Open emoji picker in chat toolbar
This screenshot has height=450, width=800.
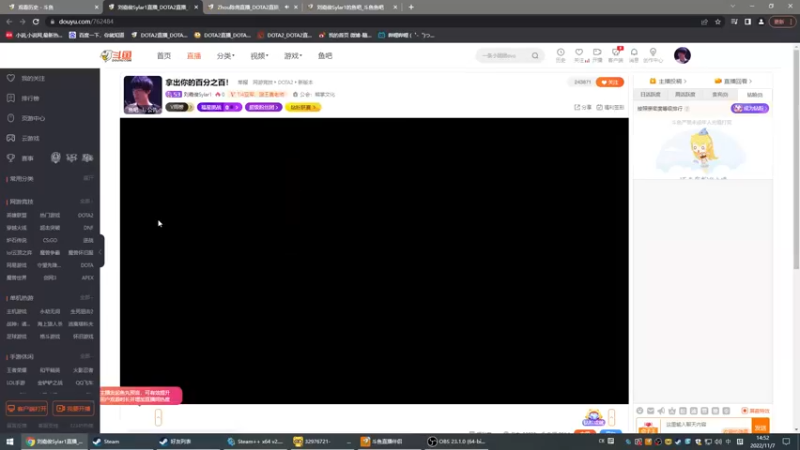click(x=640, y=411)
